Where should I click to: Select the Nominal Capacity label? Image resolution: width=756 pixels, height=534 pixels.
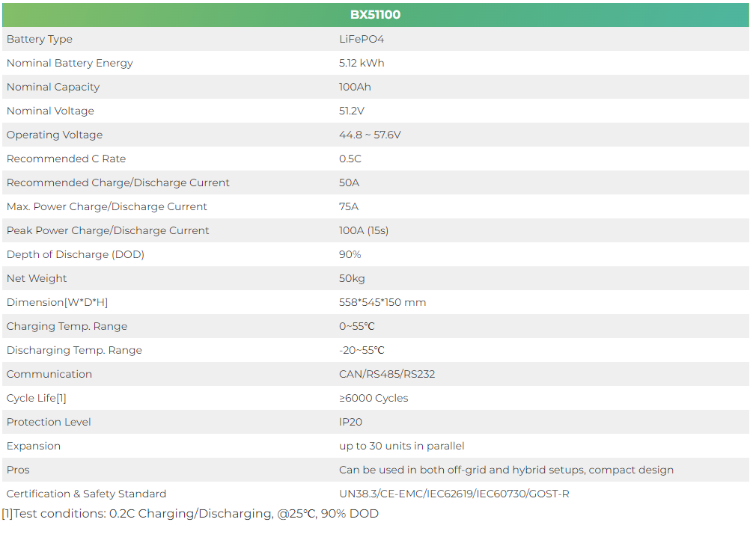53,87
